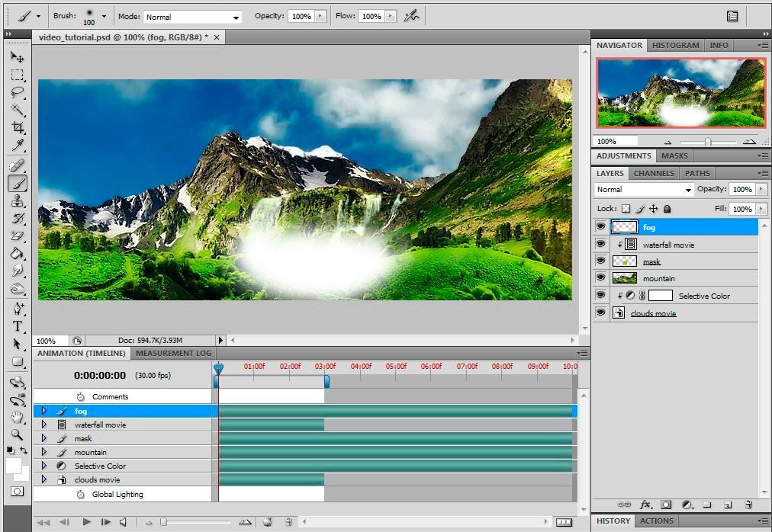The height and width of the screenshot is (532, 772).
Task: Go to the next frame
Action: coord(105,521)
